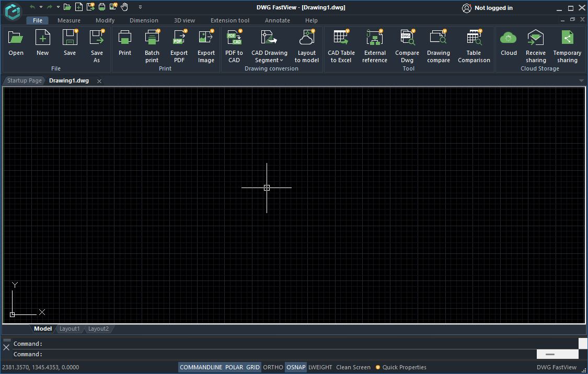588x374 pixels.
Task: Click redo arrow in quick access toolbar
Action: tap(50, 7)
